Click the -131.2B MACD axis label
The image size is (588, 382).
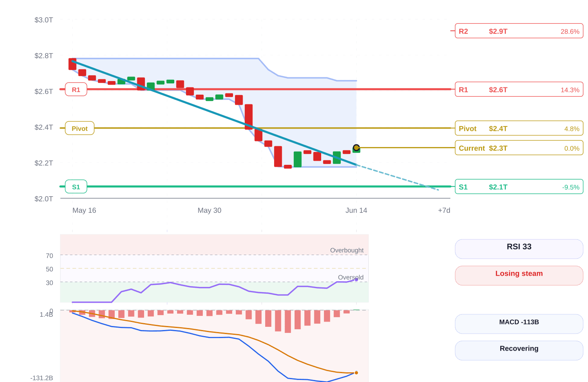[42, 378]
